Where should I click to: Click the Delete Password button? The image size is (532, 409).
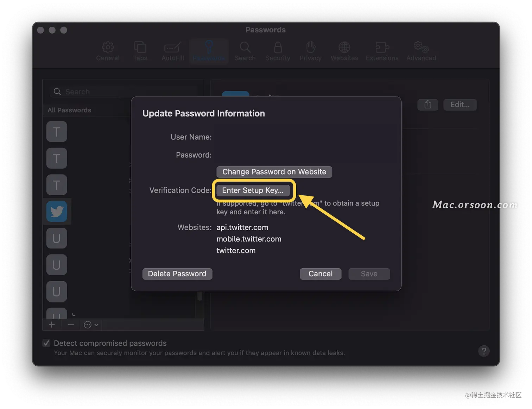(x=177, y=274)
